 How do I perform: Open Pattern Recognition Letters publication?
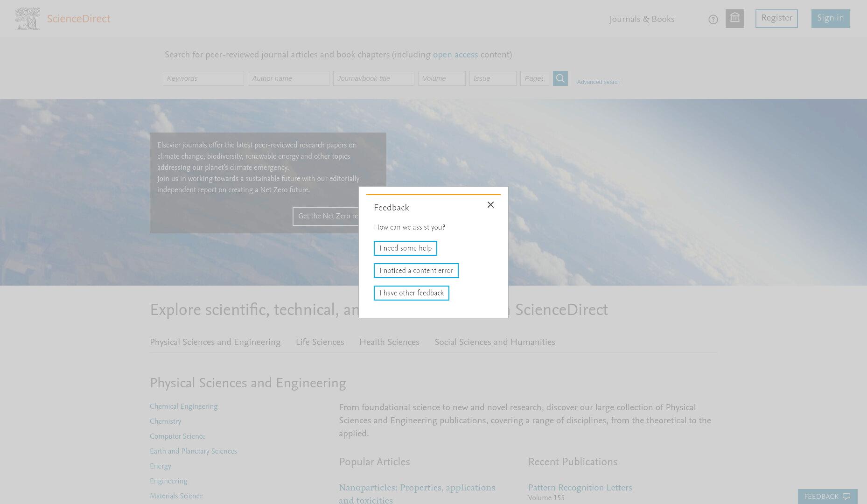[x=580, y=488]
